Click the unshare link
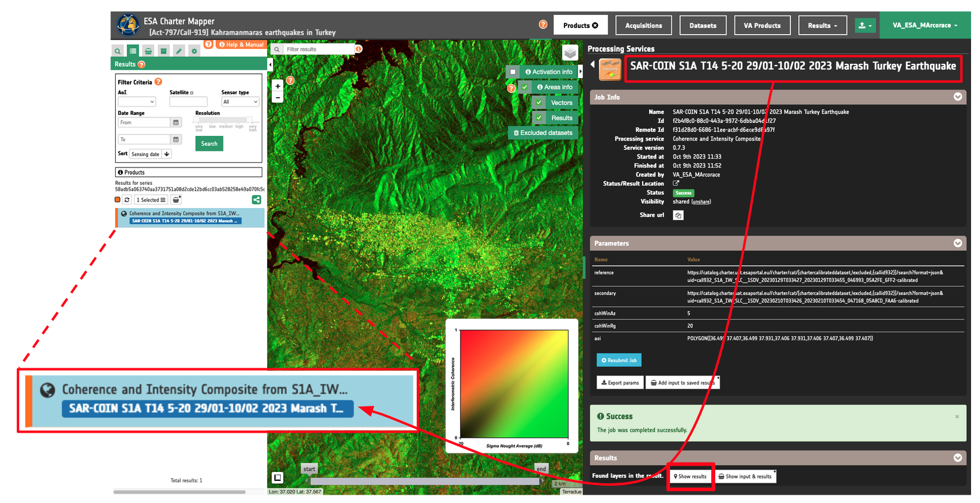The height and width of the screenshot is (503, 980). pos(701,202)
